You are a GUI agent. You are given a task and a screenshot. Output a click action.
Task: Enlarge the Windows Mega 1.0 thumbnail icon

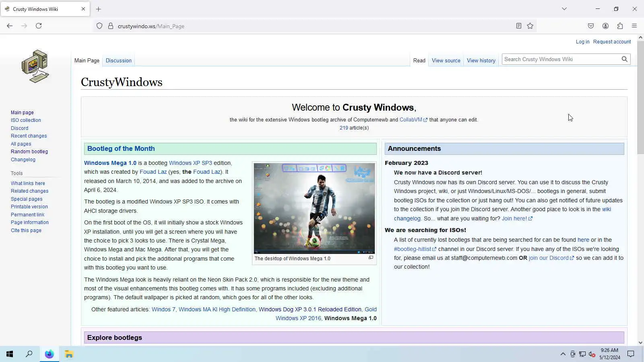point(371,258)
